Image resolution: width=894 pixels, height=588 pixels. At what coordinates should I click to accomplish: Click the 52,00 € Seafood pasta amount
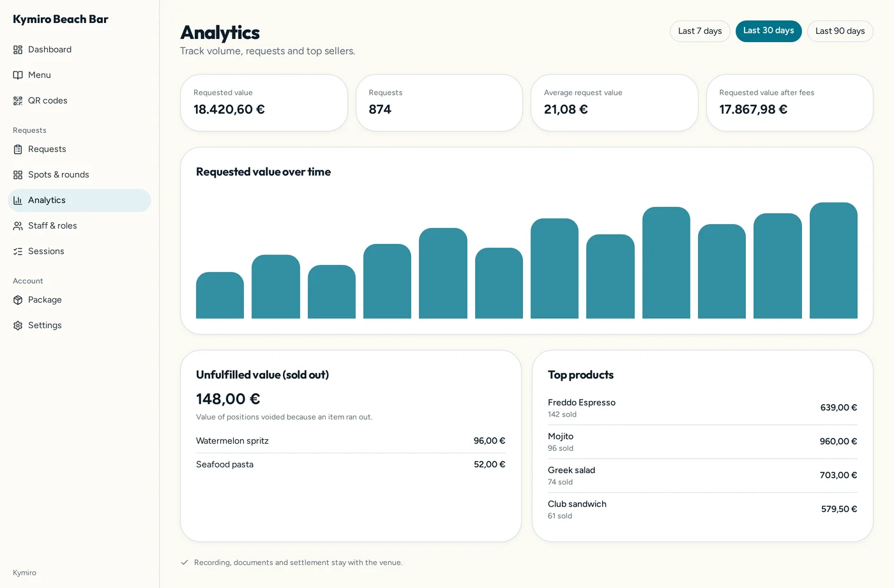(x=490, y=465)
